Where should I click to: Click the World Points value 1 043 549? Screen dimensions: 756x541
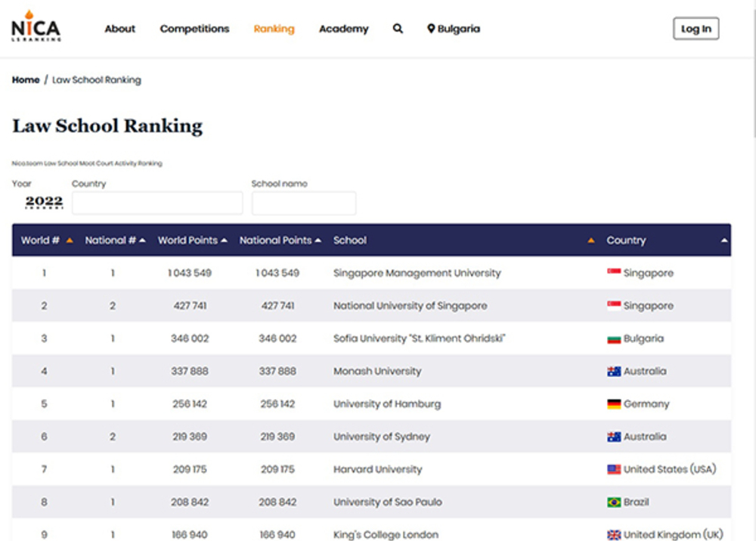tap(190, 274)
